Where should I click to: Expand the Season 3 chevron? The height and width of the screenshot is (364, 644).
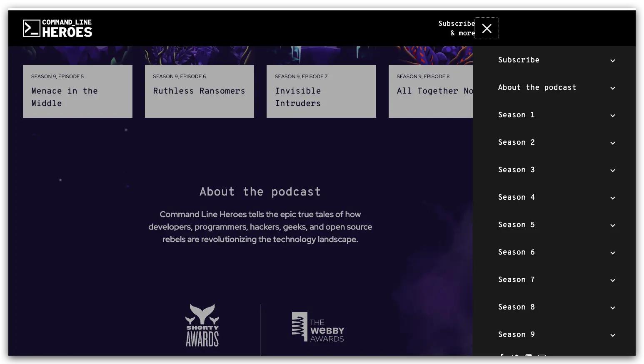(613, 171)
